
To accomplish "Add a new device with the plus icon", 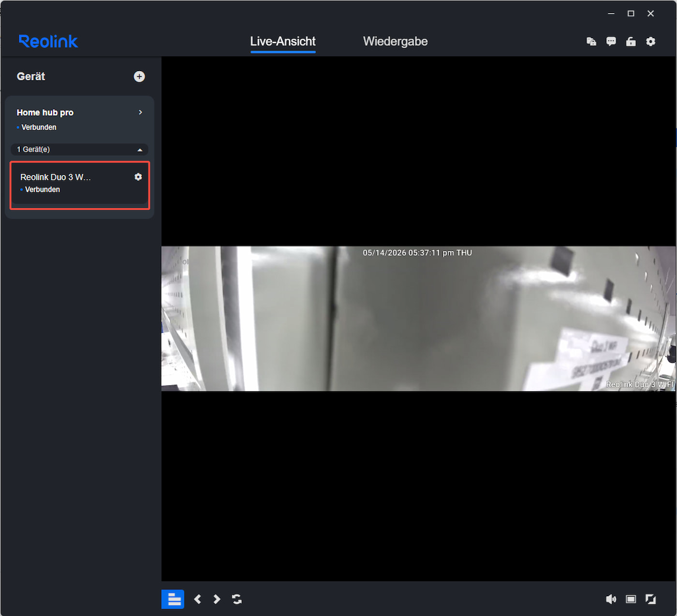I will (x=139, y=76).
